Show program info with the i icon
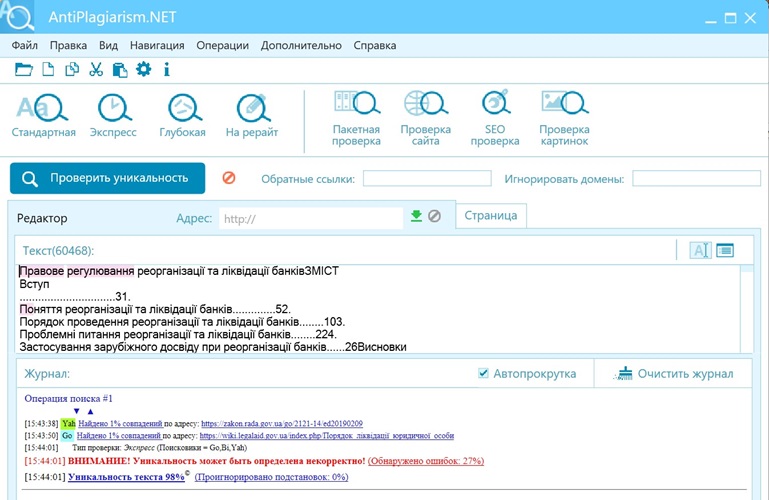This screenshot has height=500, width=769. pos(167,69)
